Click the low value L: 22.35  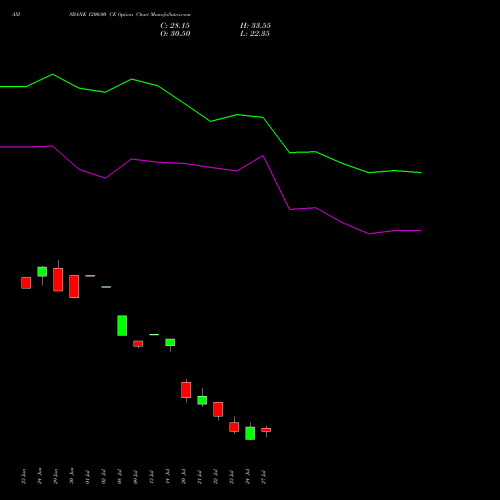255,34
